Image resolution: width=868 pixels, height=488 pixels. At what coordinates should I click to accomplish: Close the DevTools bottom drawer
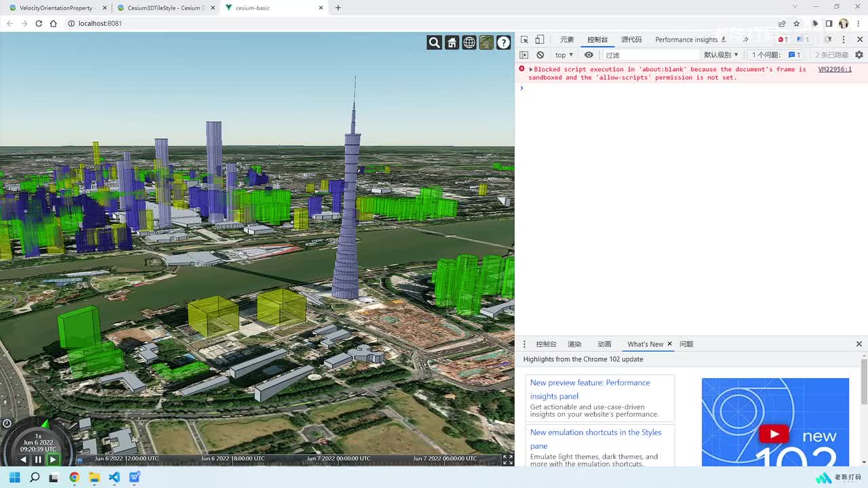click(859, 344)
